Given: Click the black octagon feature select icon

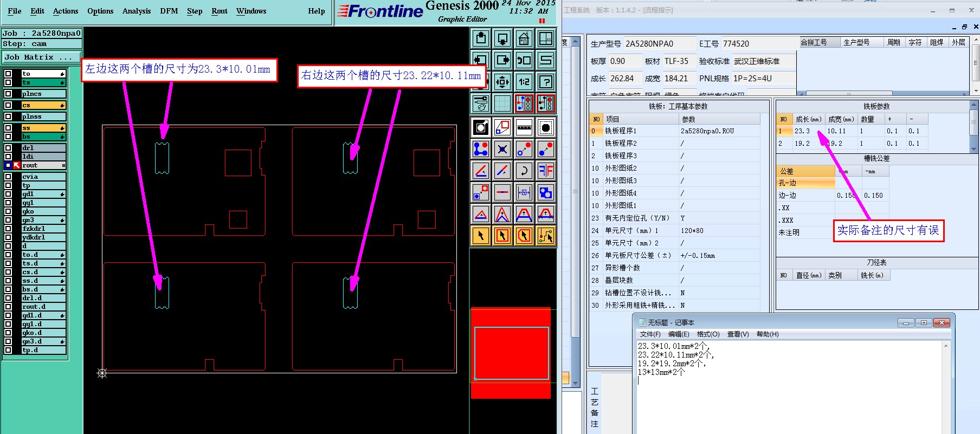Looking at the screenshot, I should tap(545, 128).
